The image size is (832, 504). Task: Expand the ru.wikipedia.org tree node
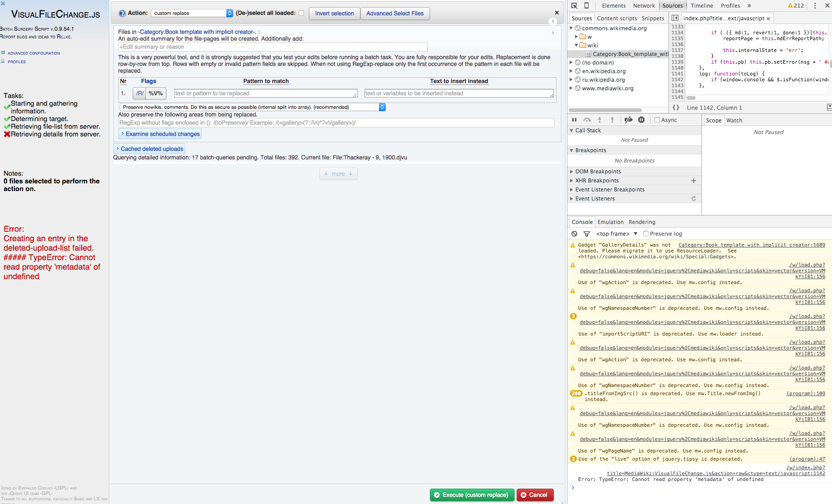[571, 79]
